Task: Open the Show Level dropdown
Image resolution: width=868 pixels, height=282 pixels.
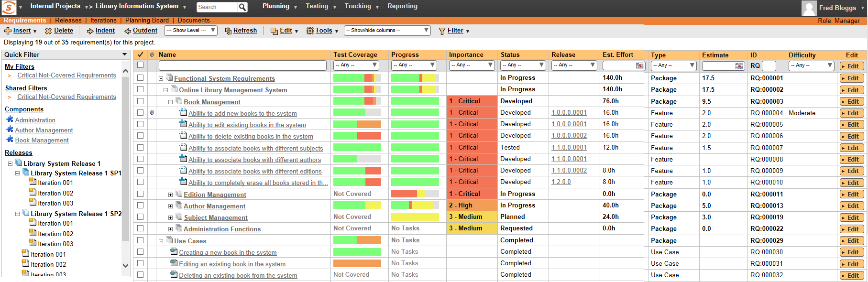Action: 191,31
